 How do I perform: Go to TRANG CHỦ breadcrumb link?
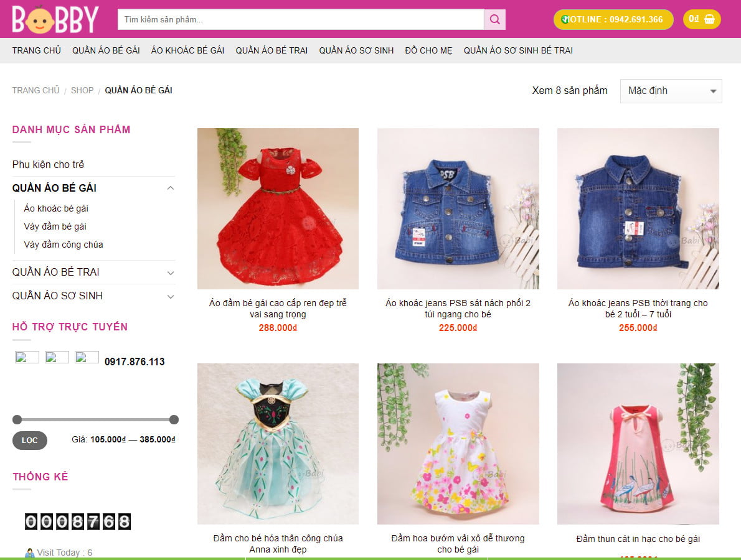point(36,90)
